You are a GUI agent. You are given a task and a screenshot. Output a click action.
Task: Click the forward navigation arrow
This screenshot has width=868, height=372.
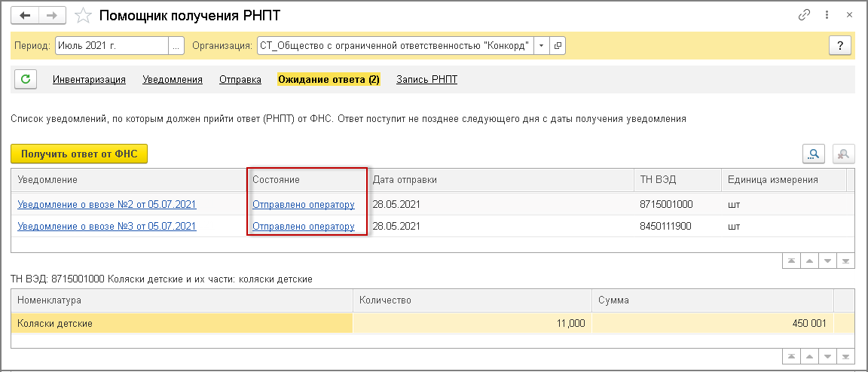52,15
